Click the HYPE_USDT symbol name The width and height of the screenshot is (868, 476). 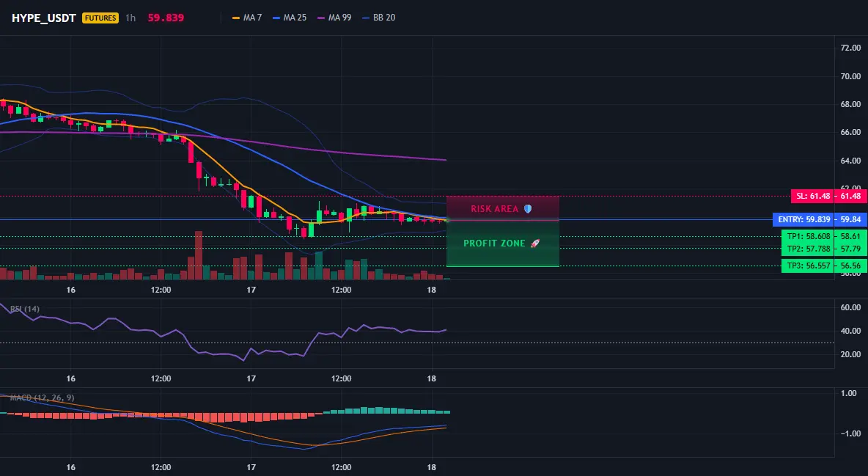point(44,18)
